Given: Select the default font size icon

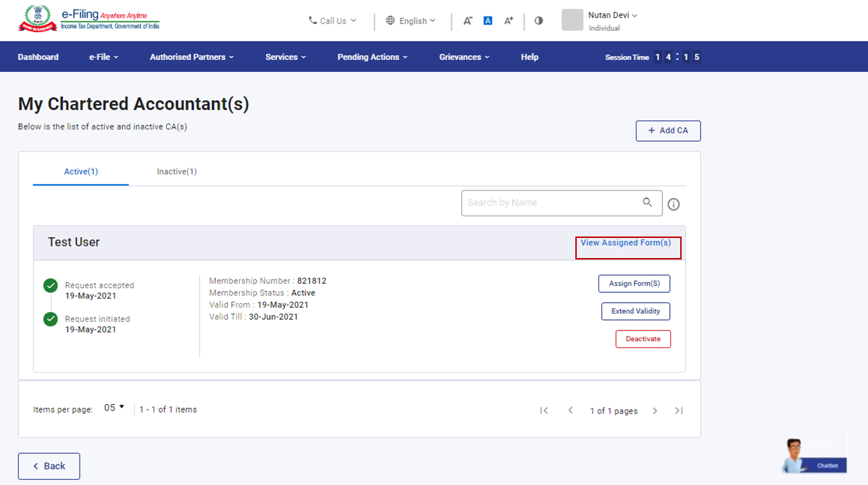Looking at the screenshot, I should coord(488,21).
